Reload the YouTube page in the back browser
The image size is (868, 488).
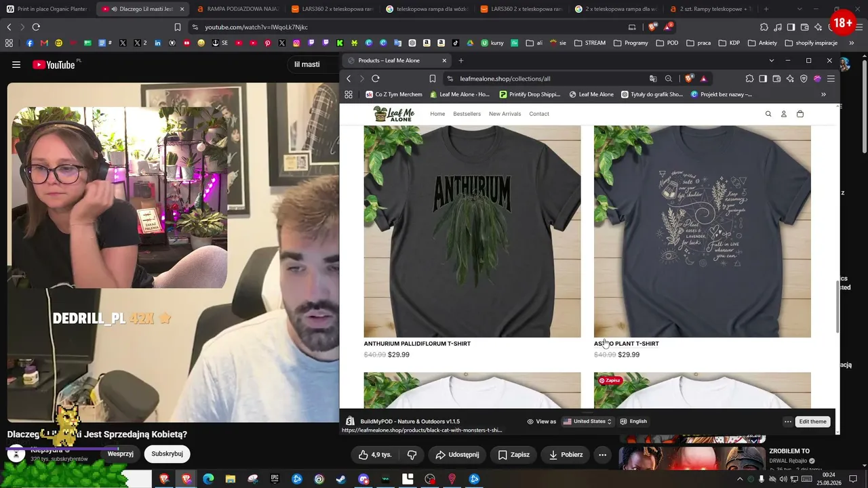[36, 27]
